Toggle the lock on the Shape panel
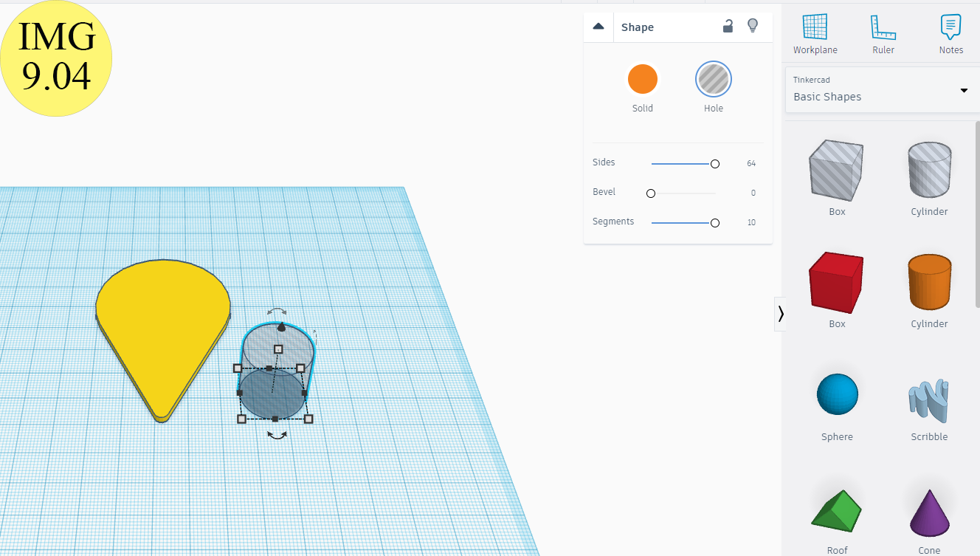The width and height of the screenshot is (980, 556). (728, 27)
